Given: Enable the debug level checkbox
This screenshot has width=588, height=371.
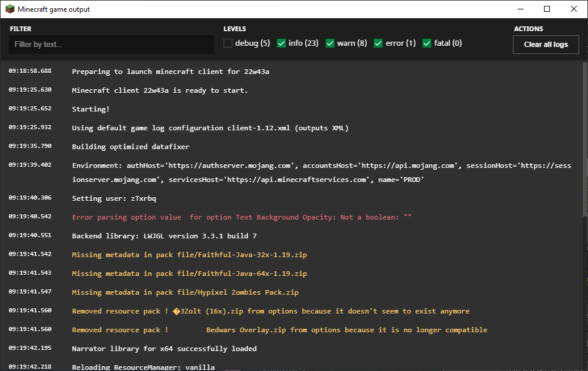Looking at the screenshot, I should point(228,43).
